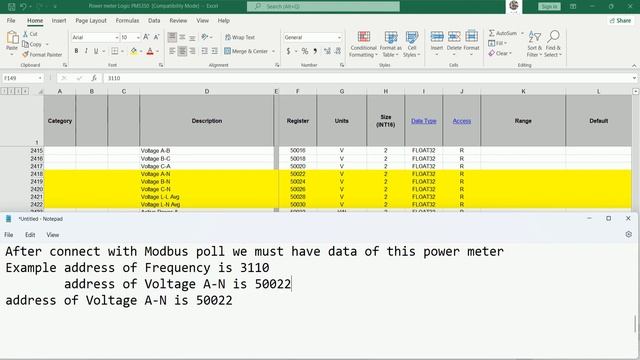
Task: Toggle Center alignment icon
Action: (x=182, y=51)
